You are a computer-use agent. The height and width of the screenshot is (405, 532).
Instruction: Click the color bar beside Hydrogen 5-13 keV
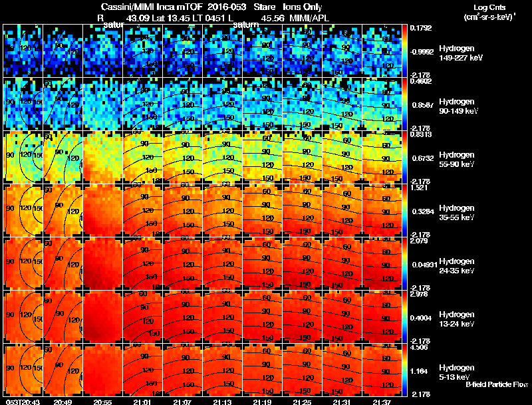click(404, 370)
